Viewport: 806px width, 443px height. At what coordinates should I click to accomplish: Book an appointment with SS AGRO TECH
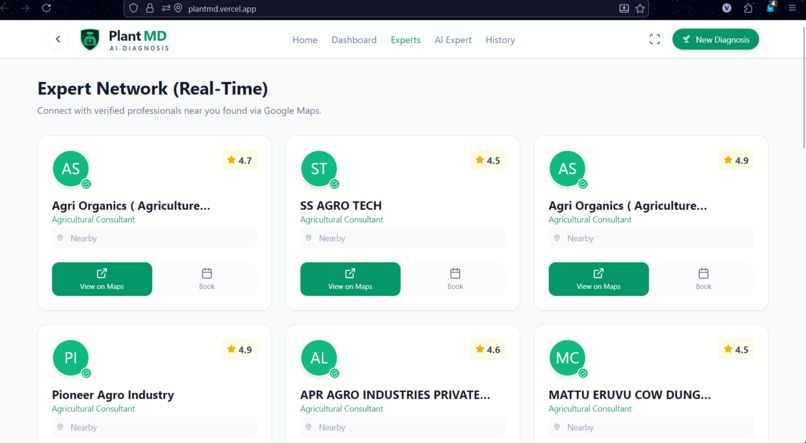point(455,279)
